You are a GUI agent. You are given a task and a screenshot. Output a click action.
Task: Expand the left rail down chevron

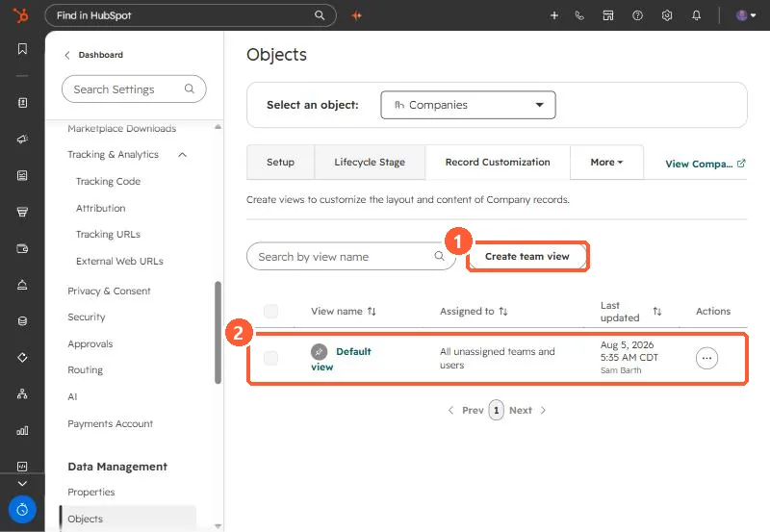point(22,483)
